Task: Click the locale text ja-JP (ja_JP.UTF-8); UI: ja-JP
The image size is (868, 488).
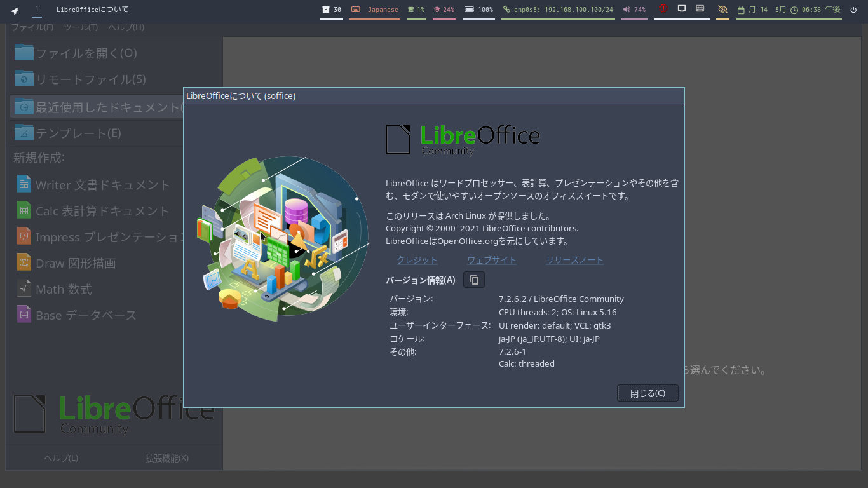Action: (x=549, y=339)
